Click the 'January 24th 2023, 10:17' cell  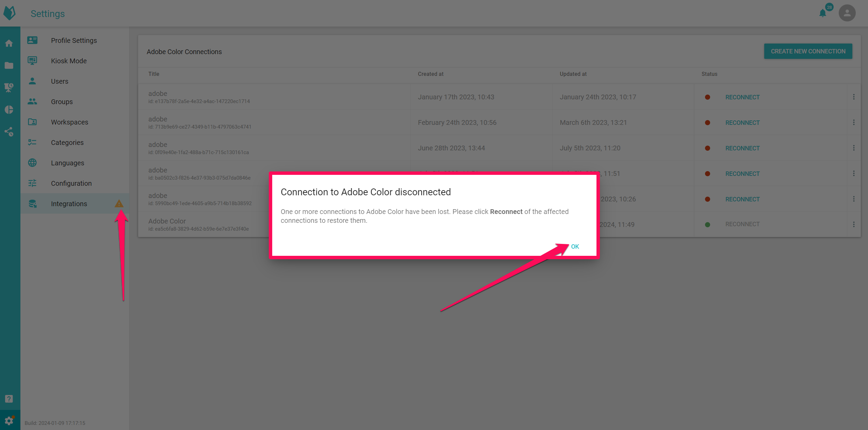(598, 97)
